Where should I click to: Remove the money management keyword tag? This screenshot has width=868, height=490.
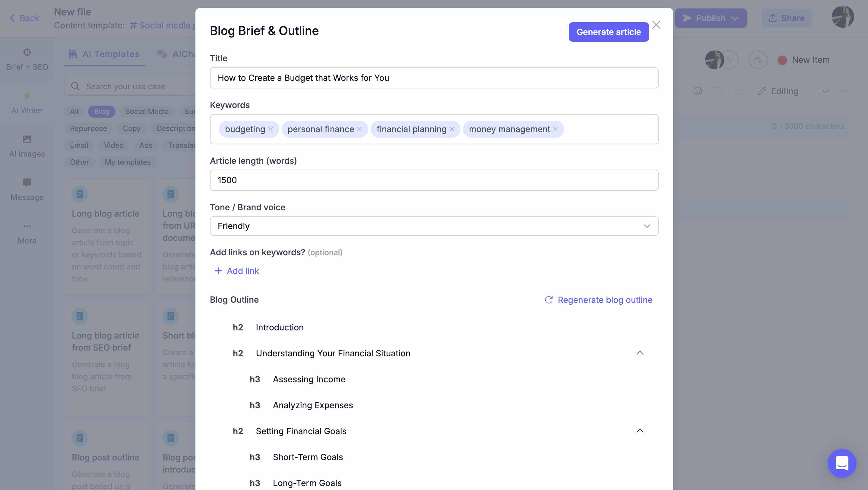coord(555,129)
